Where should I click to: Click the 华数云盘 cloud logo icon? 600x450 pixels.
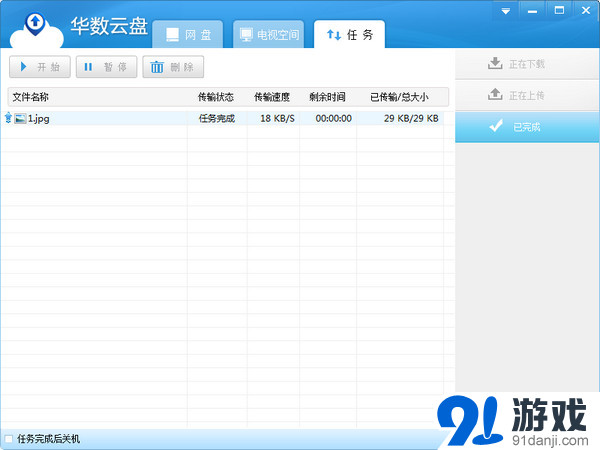tap(36, 31)
